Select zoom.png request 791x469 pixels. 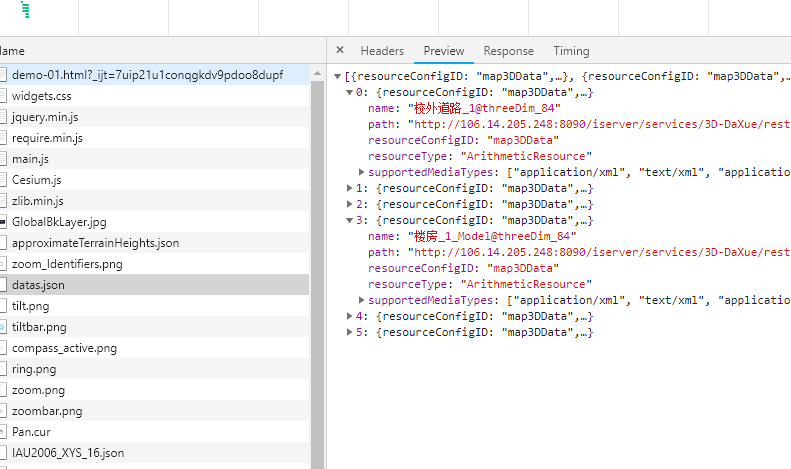click(x=154, y=390)
